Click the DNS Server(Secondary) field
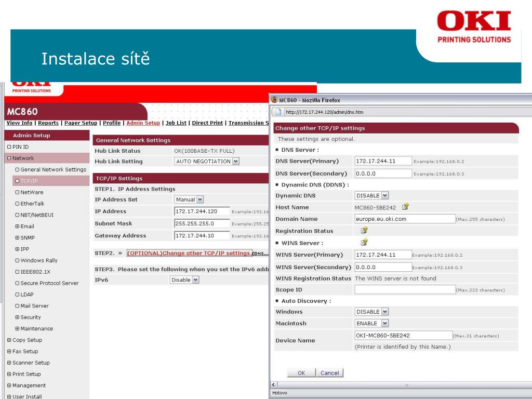The image size is (532, 399). coord(383,174)
